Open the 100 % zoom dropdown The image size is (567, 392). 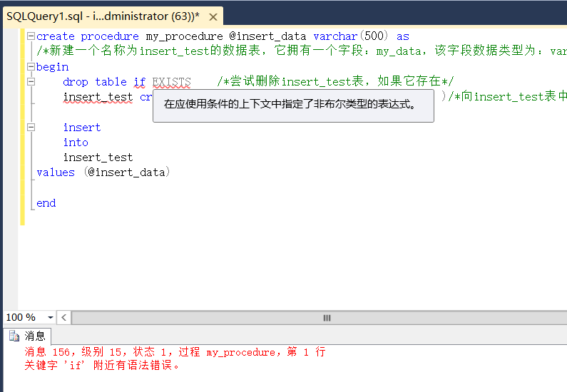[50, 318]
